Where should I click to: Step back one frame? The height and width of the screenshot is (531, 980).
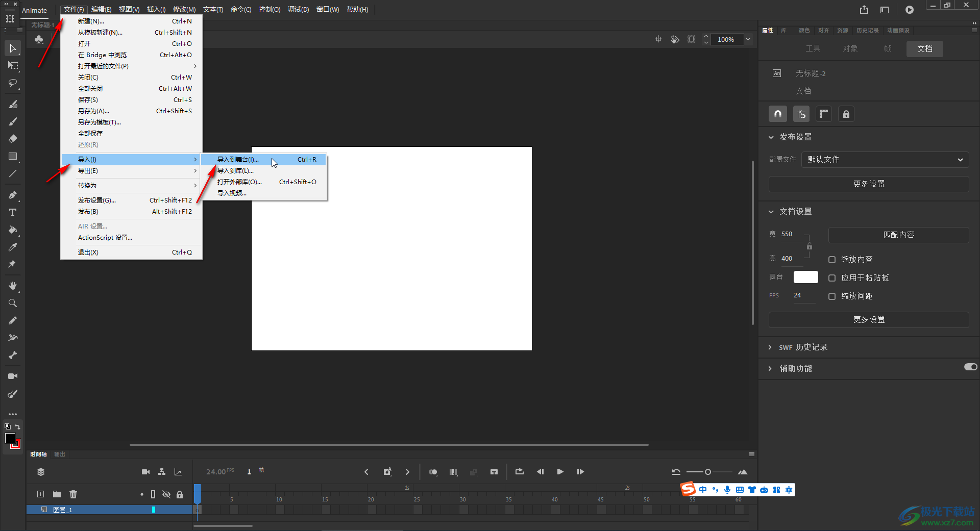tap(540, 472)
